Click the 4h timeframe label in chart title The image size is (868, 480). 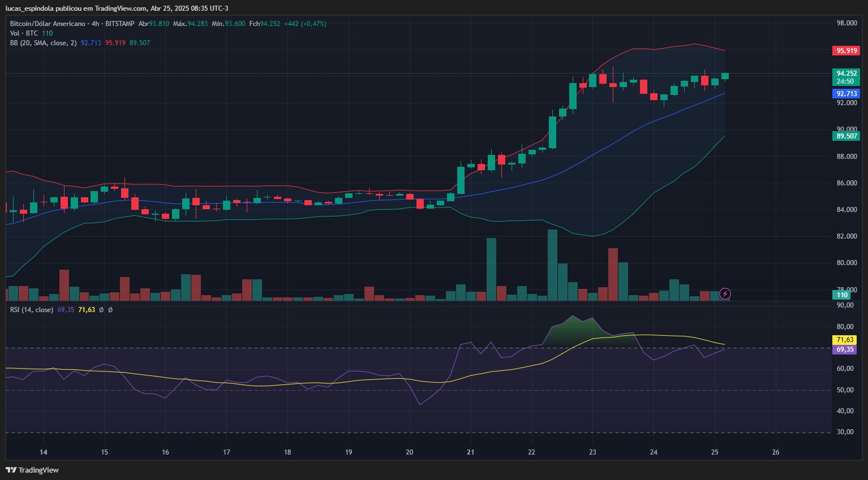95,24
